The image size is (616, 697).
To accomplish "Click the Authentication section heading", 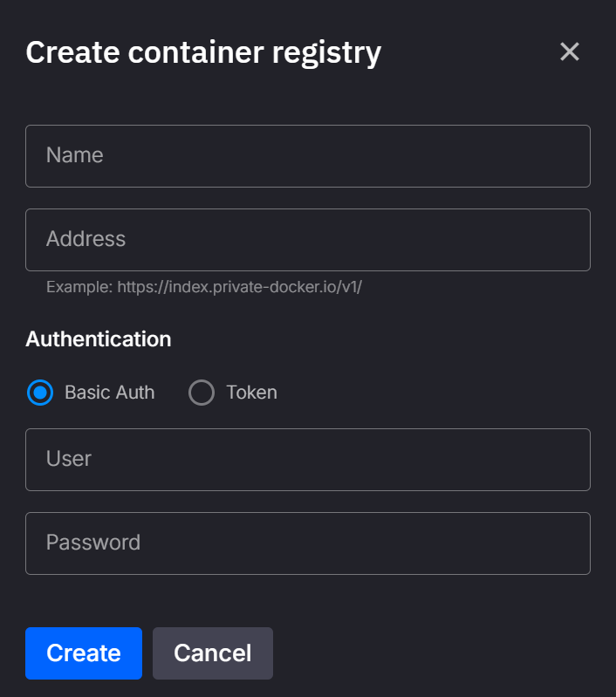I will [x=99, y=338].
